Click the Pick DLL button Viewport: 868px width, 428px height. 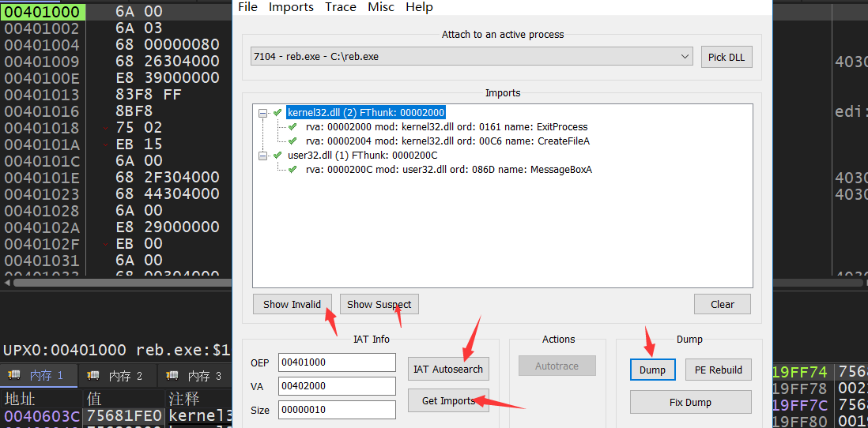click(x=726, y=57)
